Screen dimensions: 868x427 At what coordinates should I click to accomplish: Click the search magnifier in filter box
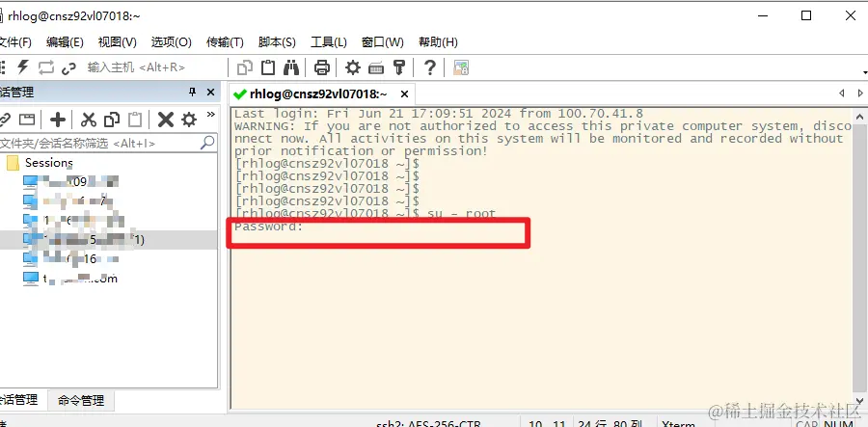pos(207,143)
